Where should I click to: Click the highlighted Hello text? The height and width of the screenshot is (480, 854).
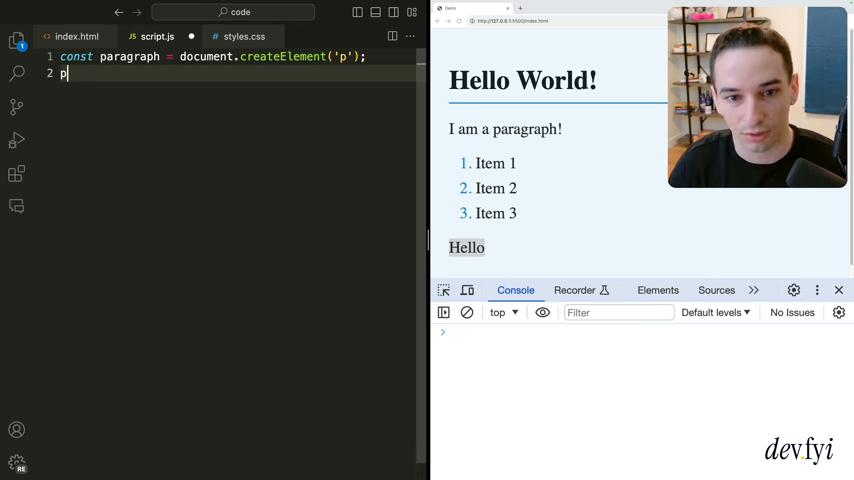click(466, 247)
